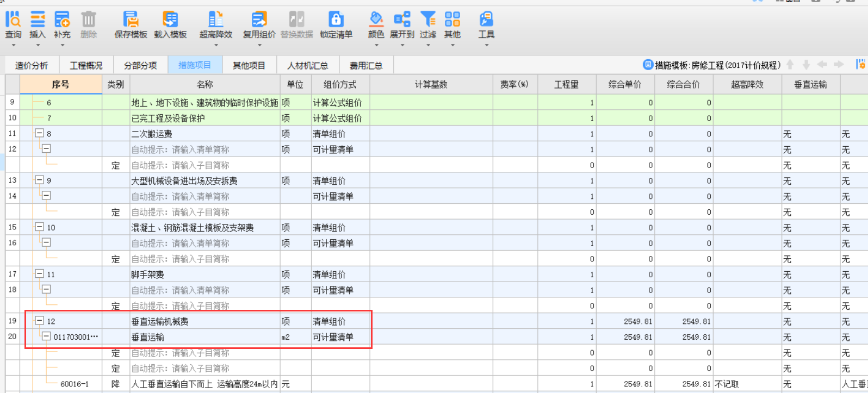Screen dimensions: 868x393
Task: Open the 超高降效 toolbar dropdown
Action: coord(216,25)
